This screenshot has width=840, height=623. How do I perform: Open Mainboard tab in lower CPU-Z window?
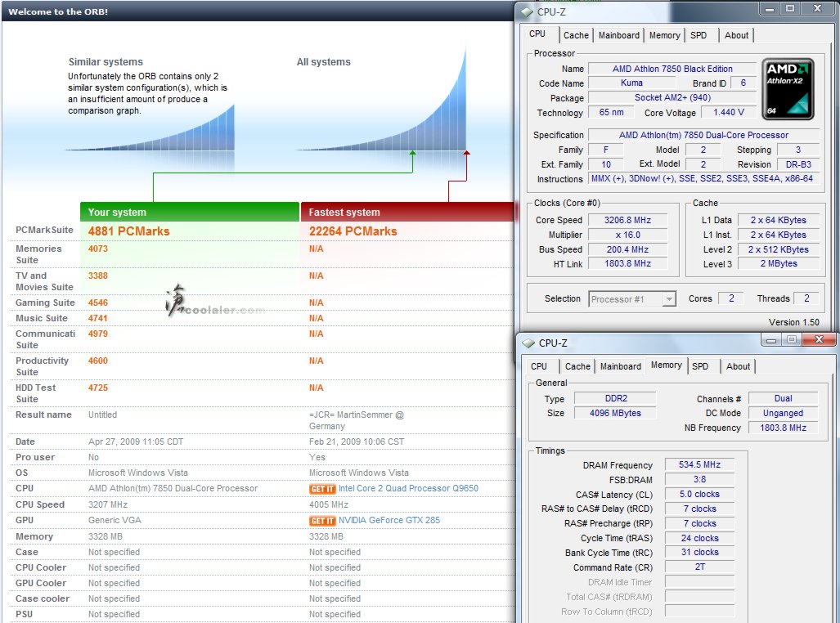click(620, 366)
